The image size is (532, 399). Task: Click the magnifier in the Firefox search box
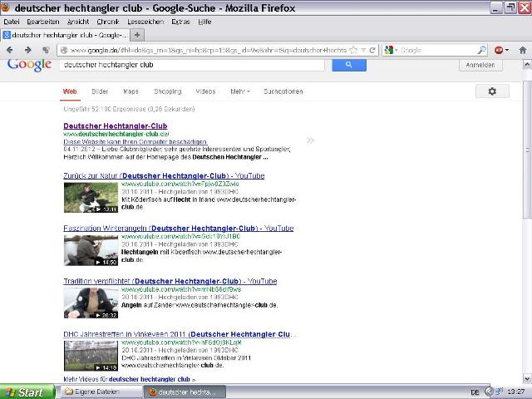pos(481,50)
